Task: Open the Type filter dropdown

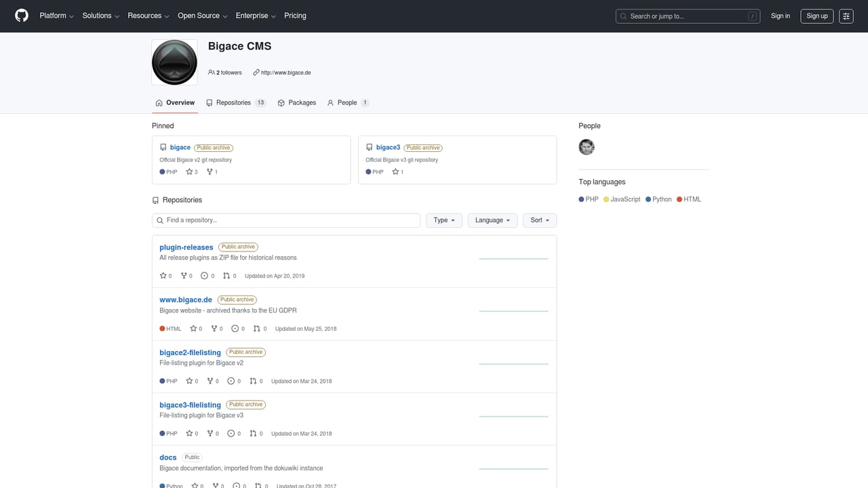Action: coord(443,220)
